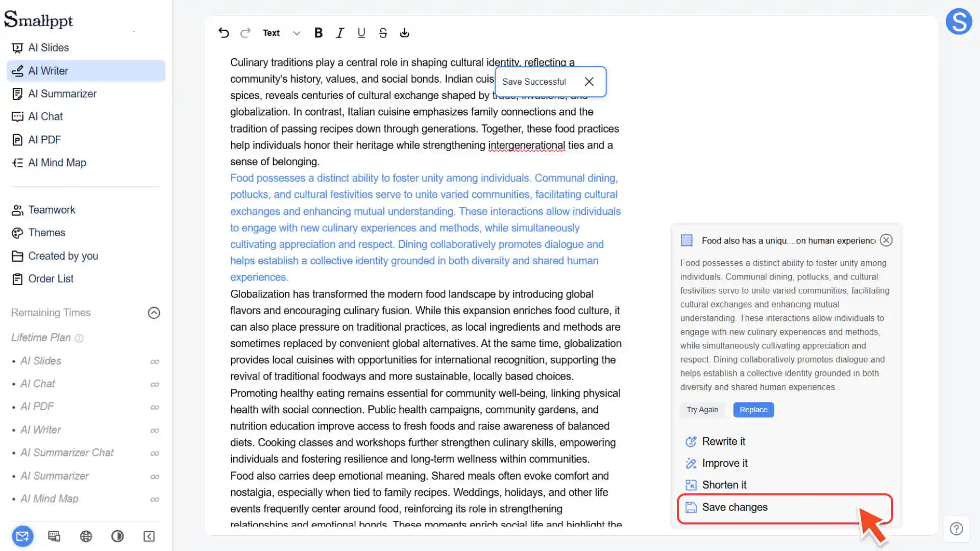Click the AI PDF file icon
The image size is (980, 551).
[x=17, y=140]
